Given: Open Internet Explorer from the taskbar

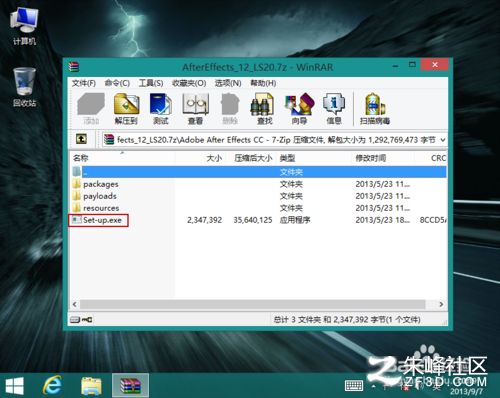Looking at the screenshot, I should 52,385.
